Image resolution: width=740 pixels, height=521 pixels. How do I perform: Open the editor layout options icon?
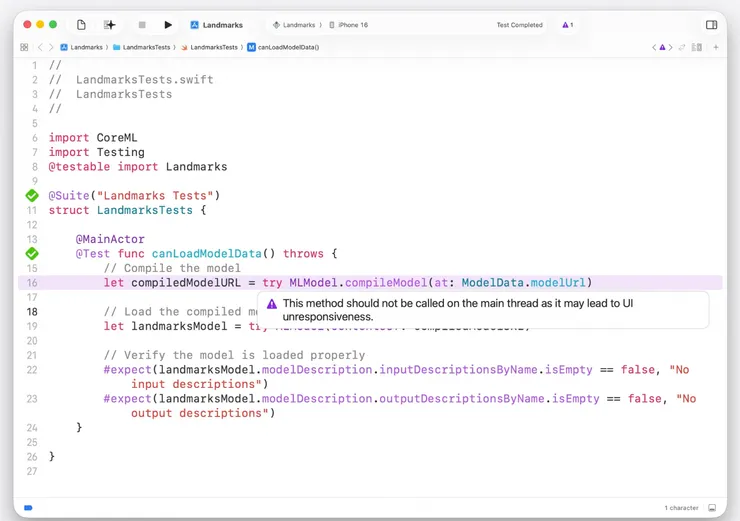(697, 47)
